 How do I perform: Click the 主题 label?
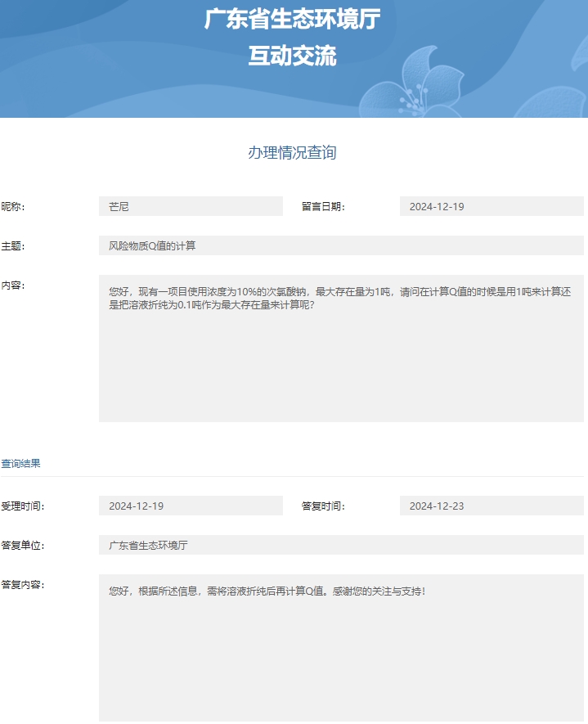point(13,246)
